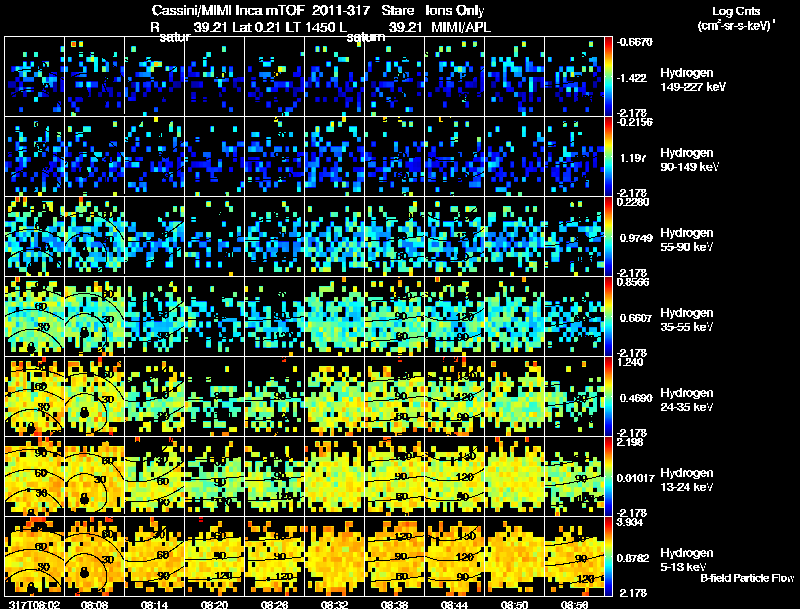Click the 08:56 panel in Hydrogen 149-227 keV row
This screenshot has width=800, height=609.
pos(574,76)
